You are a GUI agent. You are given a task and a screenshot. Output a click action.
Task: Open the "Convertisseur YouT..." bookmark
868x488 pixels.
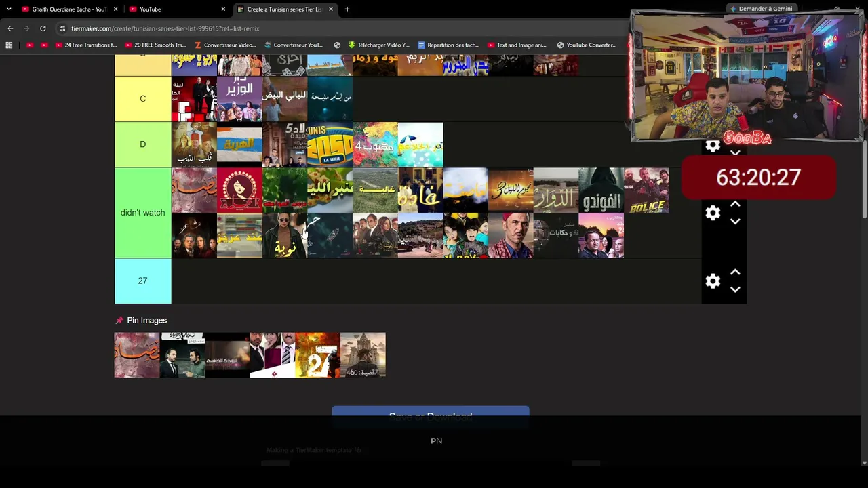(x=294, y=45)
